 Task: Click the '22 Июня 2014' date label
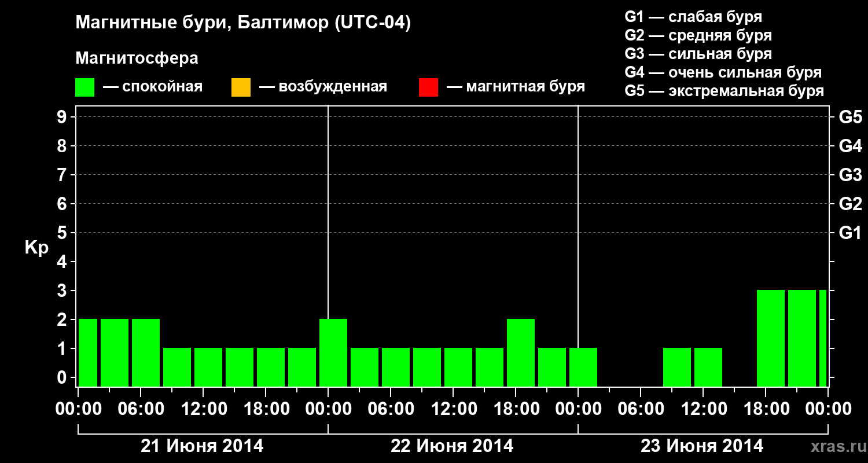(453, 446)
